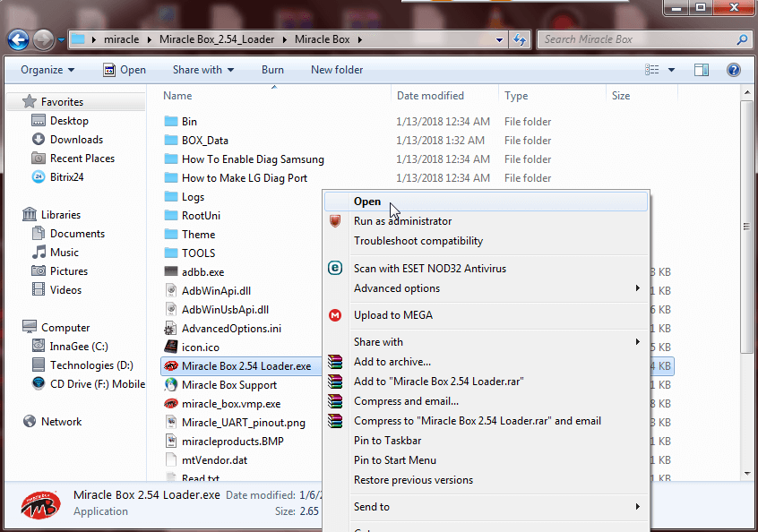Click the Burn toolbar button

coord(272,69)
